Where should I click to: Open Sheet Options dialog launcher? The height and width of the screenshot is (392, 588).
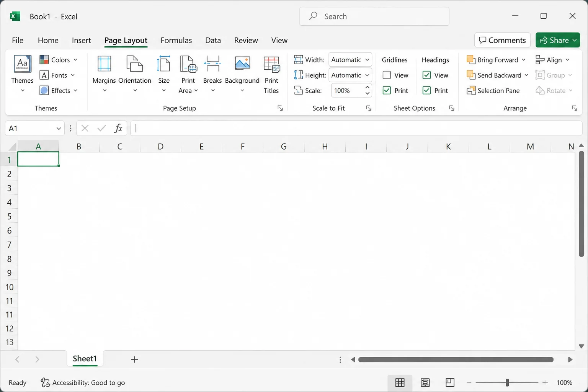452,108
